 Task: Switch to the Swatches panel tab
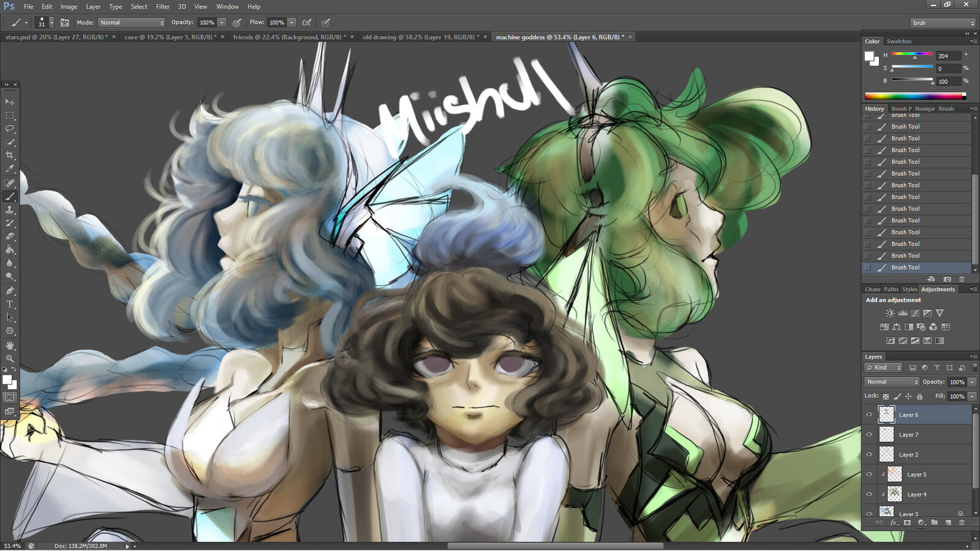pos(899,42)
